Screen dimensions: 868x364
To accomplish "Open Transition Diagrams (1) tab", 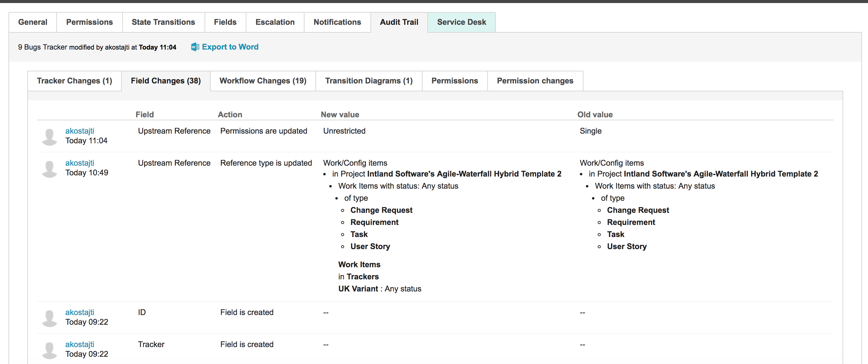I will pyautogui.click(x=368, y=80).
